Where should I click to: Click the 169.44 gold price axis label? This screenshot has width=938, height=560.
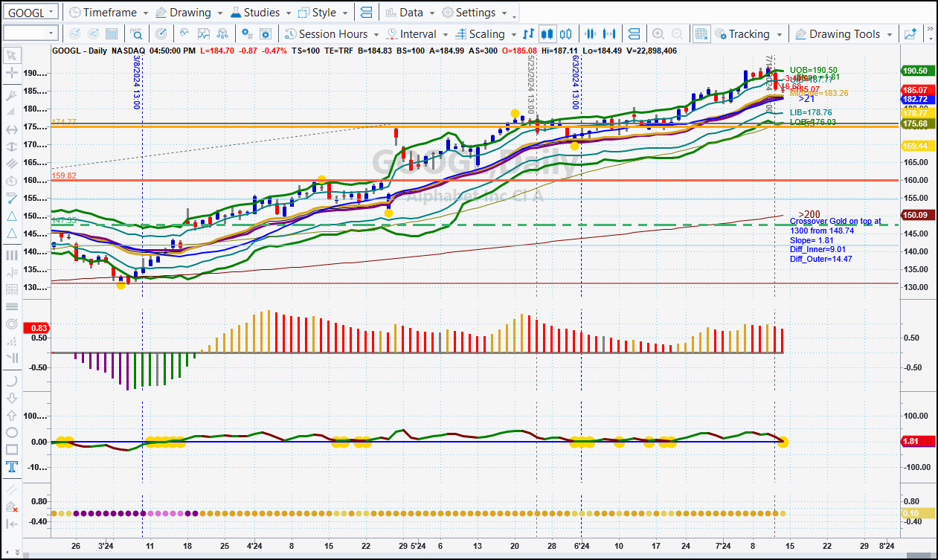pyautogui.click(x=918, y=146)
